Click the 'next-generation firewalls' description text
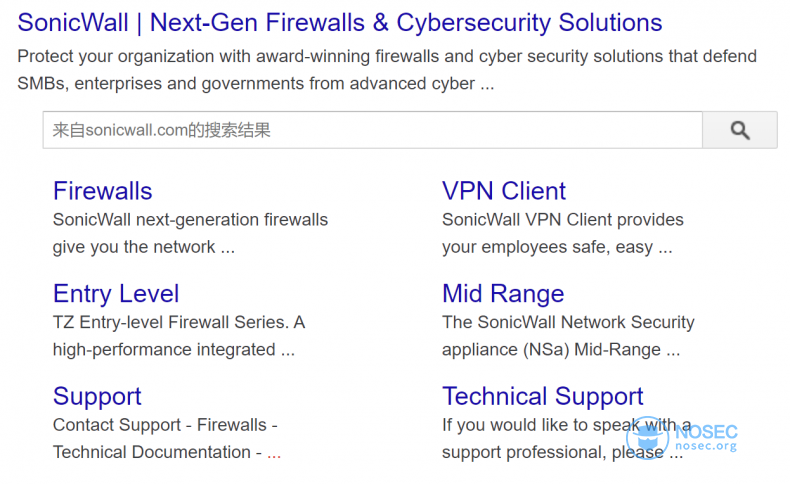 point(190,233)
